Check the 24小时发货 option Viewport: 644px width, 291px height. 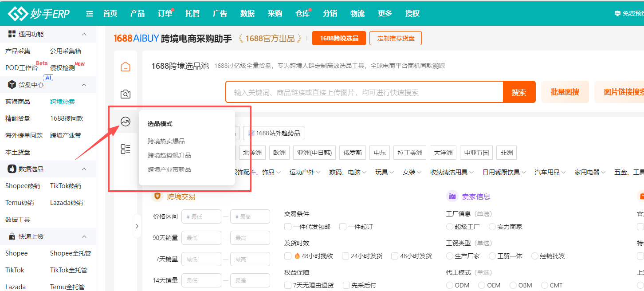(346, 256)
